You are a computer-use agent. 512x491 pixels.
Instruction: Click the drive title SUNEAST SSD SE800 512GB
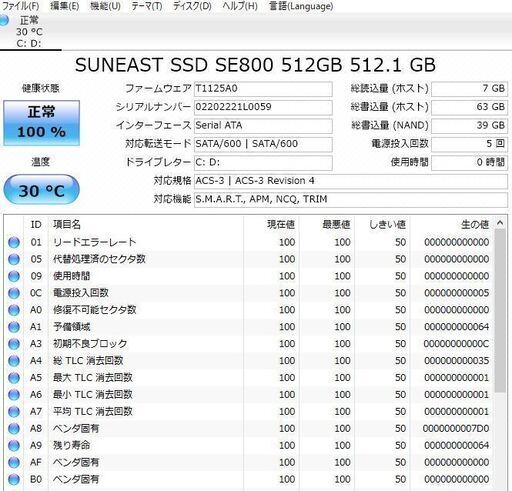pyautogui.click(x=208, y=65)
